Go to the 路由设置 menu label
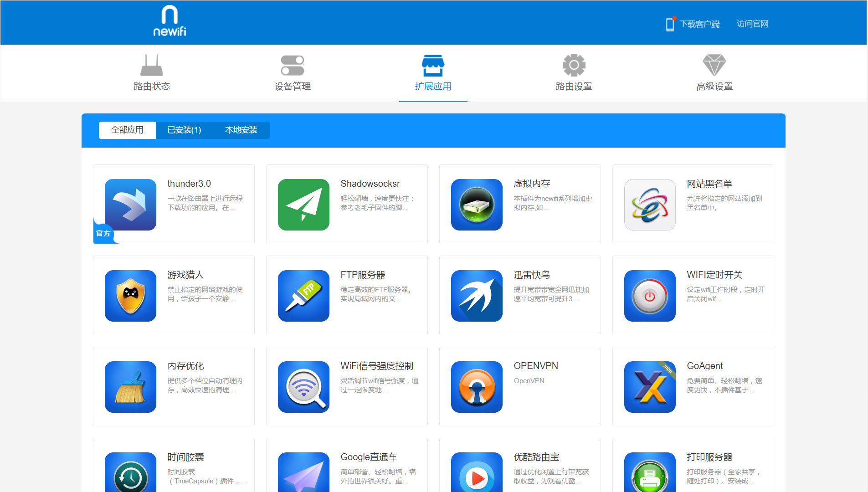The width and height of the screenshot is (868, 492). pyautogui.click(x=574, y=86)
